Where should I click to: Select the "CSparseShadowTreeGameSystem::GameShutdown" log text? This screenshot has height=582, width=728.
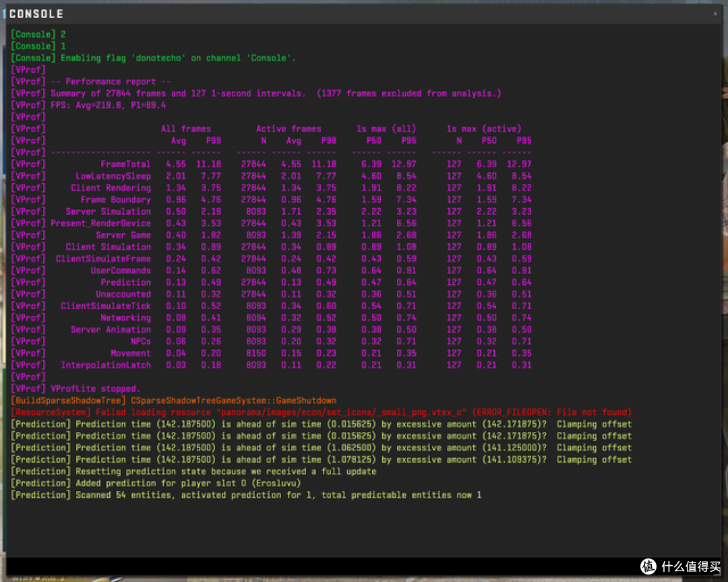pyautogui.click(x=233, y=401)
